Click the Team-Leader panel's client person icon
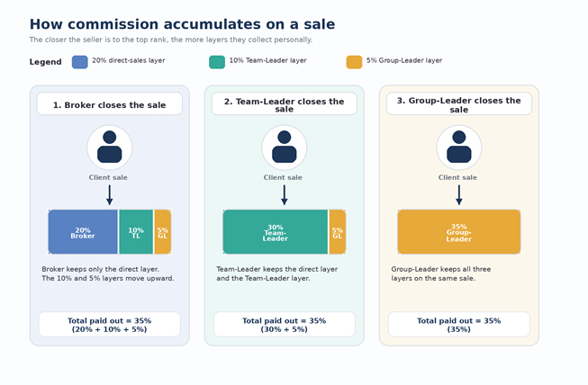The height and width of the screenshot is (385, 588). (285, 147)
